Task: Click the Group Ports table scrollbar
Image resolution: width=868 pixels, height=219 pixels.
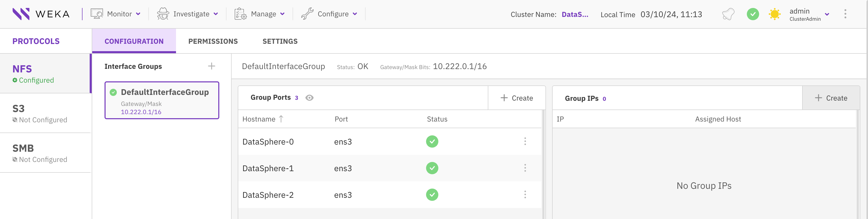Action: tap(543, 161)
